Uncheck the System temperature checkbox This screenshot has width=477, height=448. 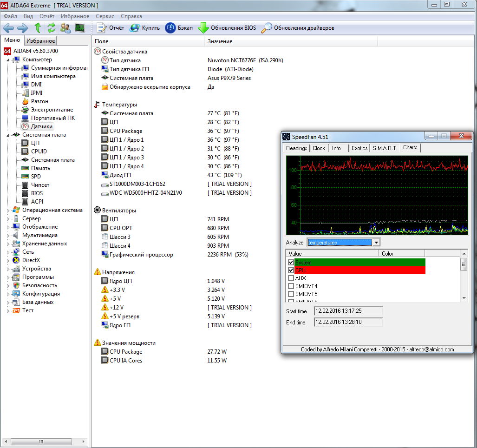(x=291, y=263)
